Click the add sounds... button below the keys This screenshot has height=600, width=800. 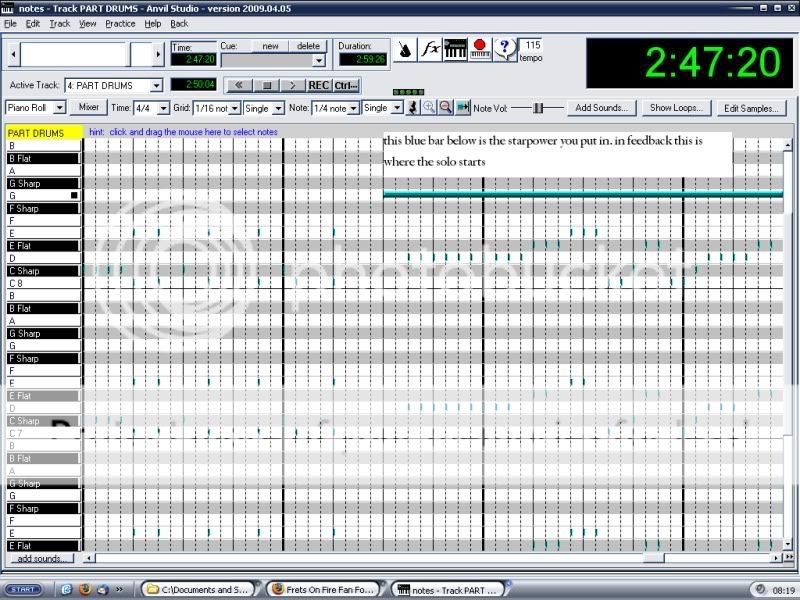[x=40, y=558]
